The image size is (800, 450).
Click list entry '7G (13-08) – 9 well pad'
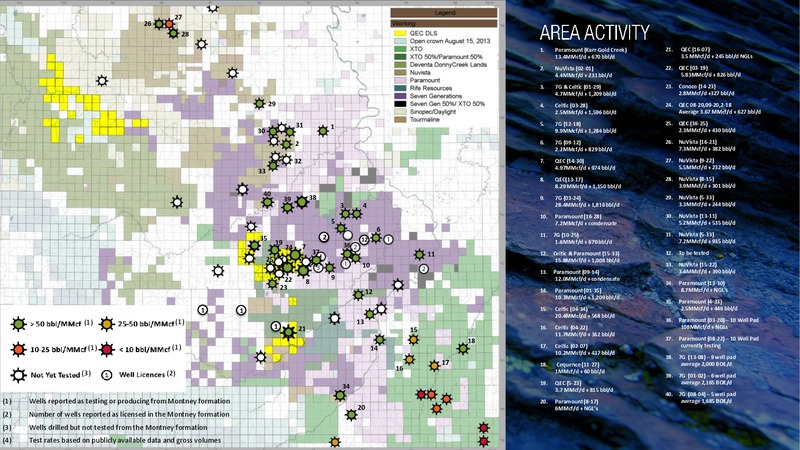point(707,357)
